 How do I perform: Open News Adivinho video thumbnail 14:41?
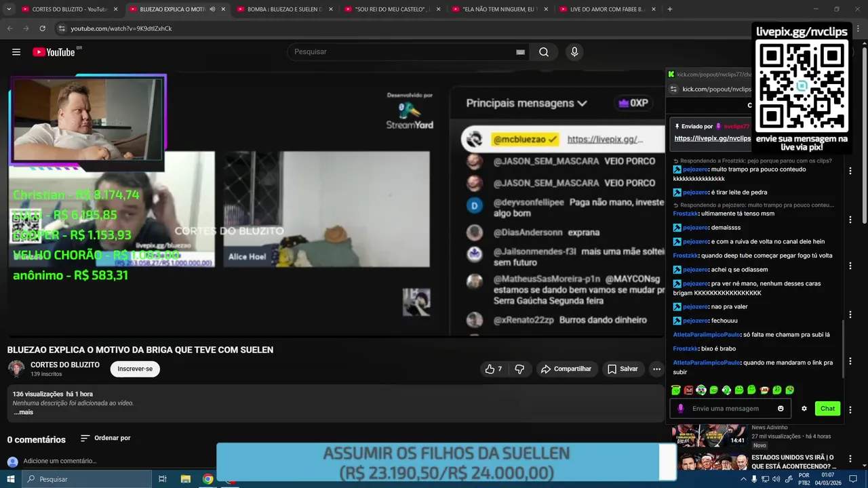tap(709, 435)
